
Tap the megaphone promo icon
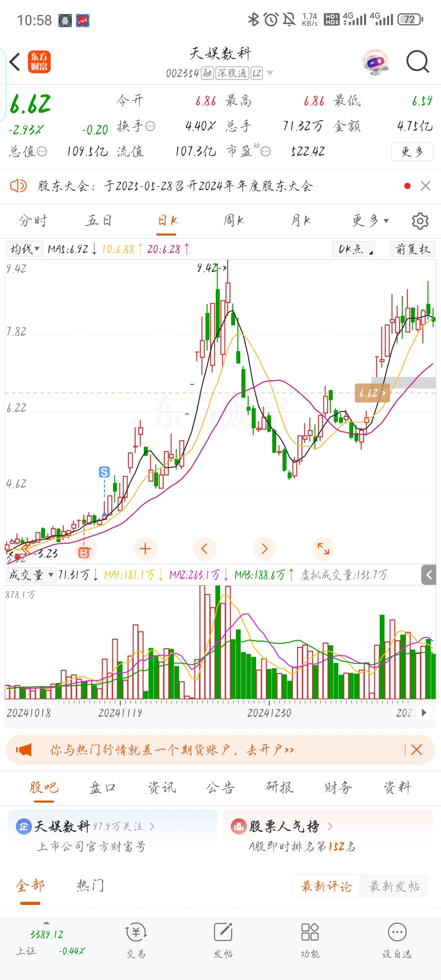[24, 750]
